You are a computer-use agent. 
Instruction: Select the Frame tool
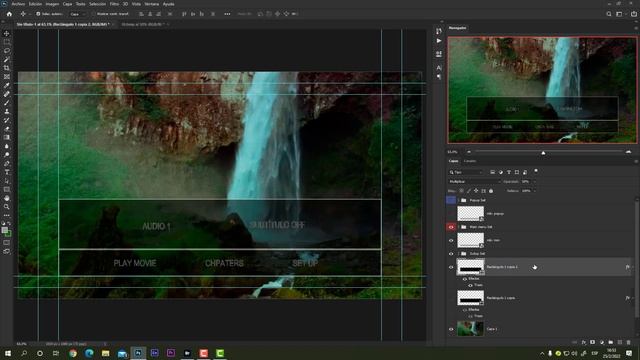click(7, 77)
